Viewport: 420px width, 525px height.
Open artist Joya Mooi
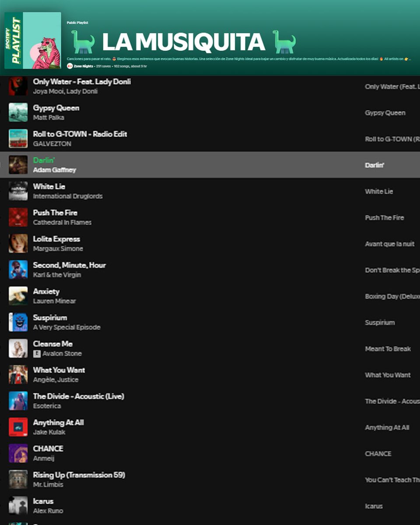point(48,91)
